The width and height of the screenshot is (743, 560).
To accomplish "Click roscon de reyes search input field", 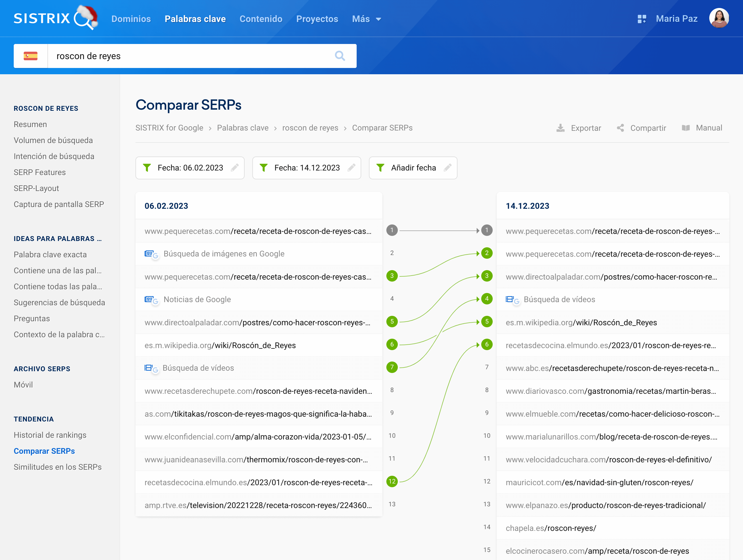I will click(x=188, y=56).
